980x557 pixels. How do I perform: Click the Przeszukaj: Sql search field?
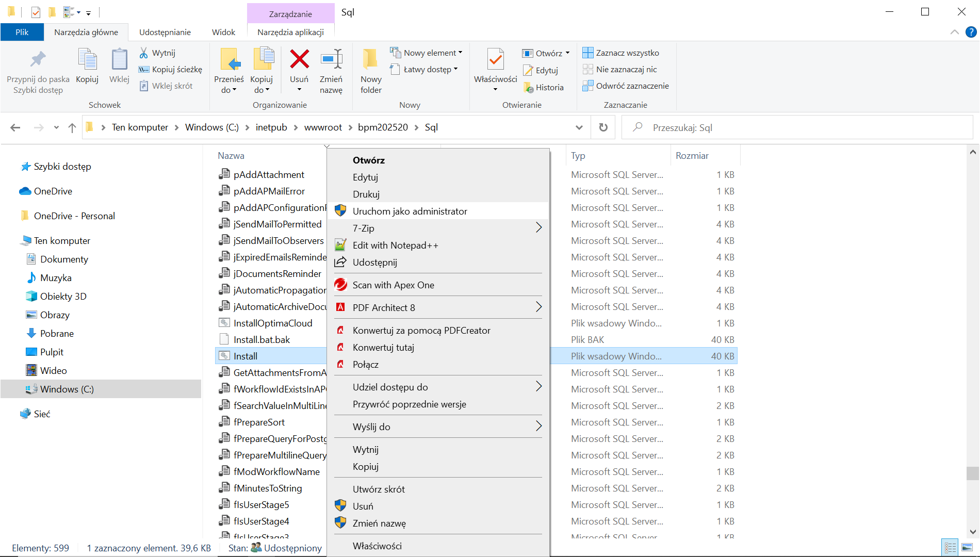tap(797, 127)
